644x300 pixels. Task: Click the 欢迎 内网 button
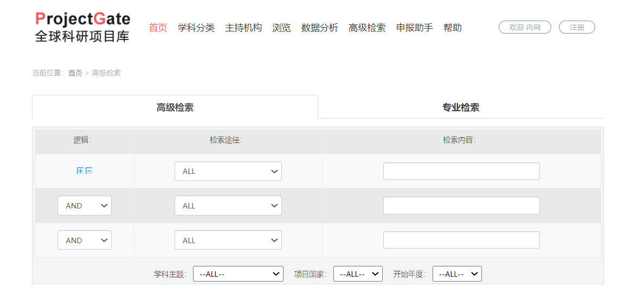click(x=525, y=27)
